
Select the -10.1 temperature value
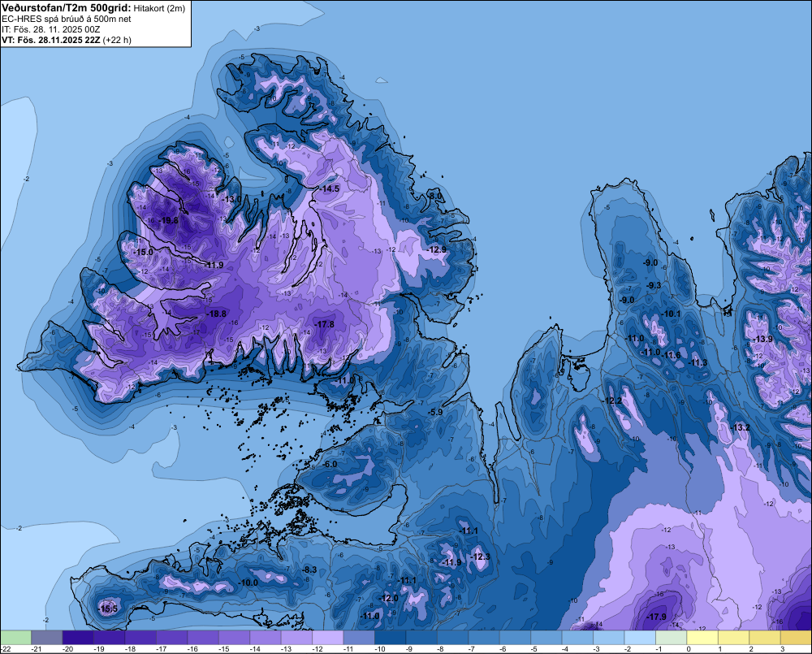coord(672,314)
